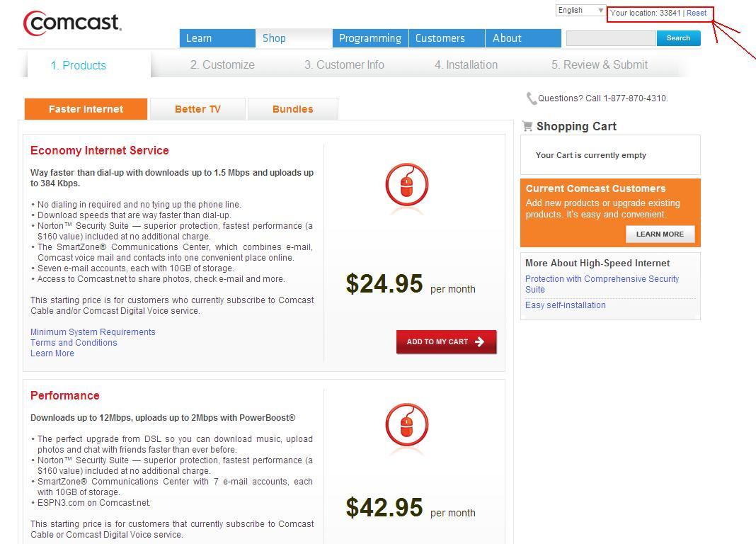Click the blue Search button
Image resolution: width=756 pixels, height=544 pixels.
click(x=678, y=38)
